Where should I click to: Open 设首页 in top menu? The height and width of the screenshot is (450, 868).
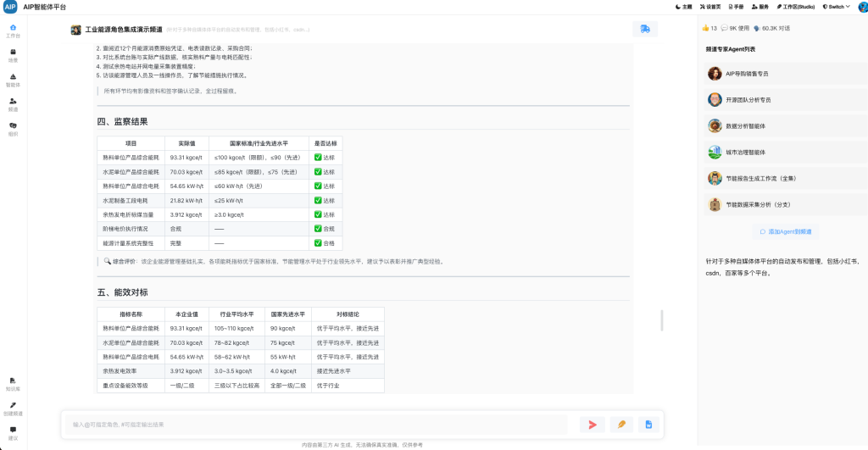pos(710,7)
